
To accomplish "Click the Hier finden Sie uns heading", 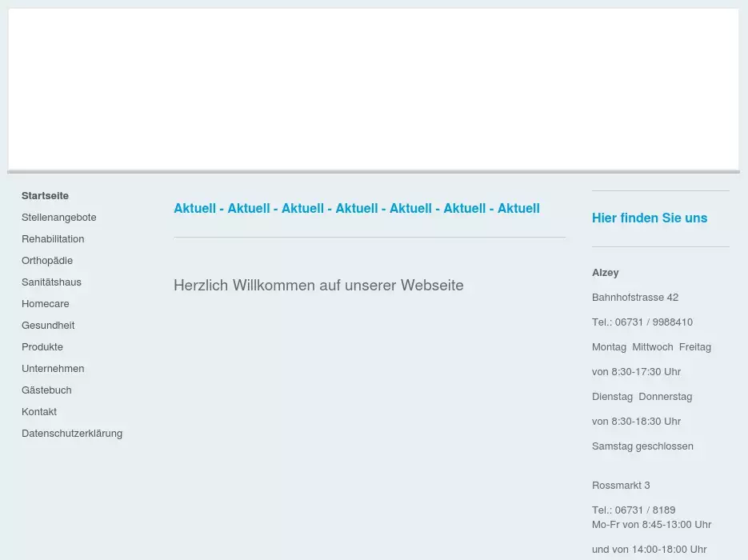I will point(650,218).
